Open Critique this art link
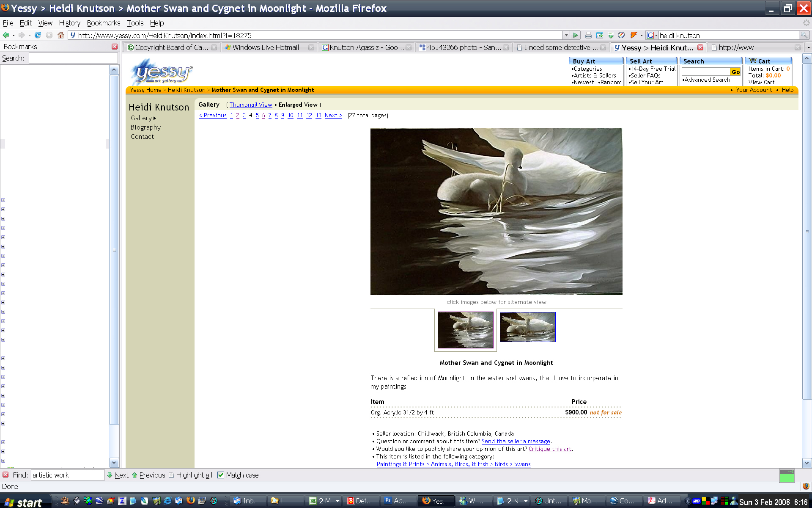 click(x=550, y=449)
